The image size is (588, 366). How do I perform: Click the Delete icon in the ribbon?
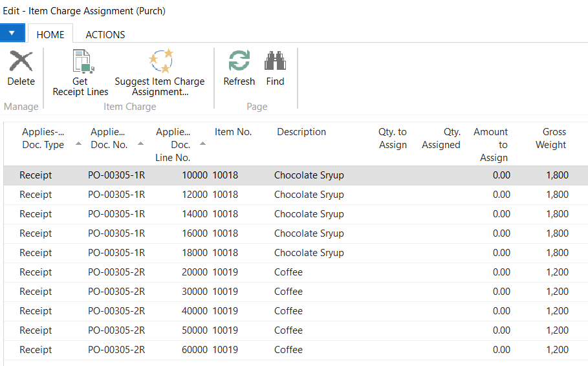[21, 63]
